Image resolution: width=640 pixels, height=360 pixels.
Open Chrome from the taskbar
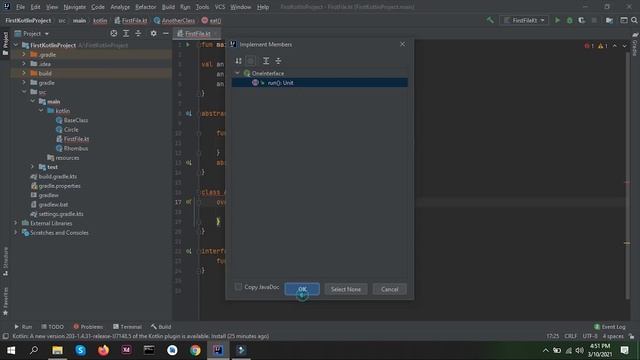pyautogui.click(x=195, y=350)
